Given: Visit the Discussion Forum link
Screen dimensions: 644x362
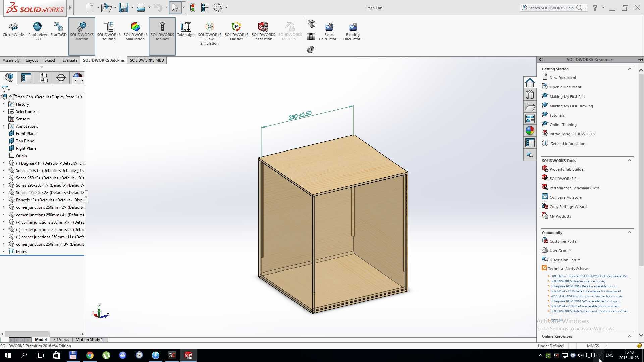Looking at the screenshot, I should (565, 260).
